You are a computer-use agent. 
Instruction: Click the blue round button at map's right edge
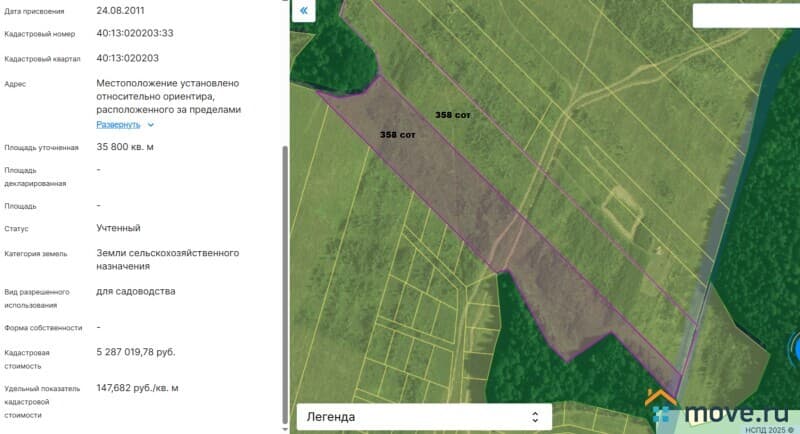click(794, 351)
